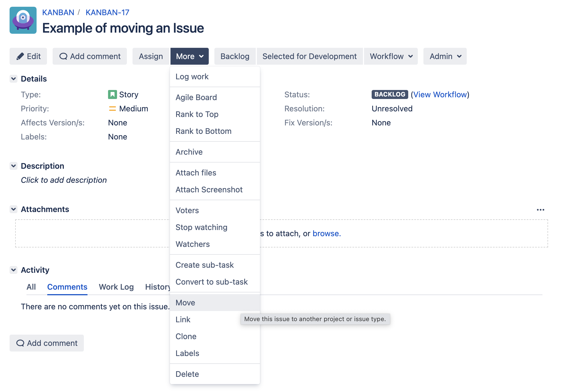Click the three-dot Attachments options icon
The height and width of the screenshot is (392, 561).
click(x=540, y=210)
